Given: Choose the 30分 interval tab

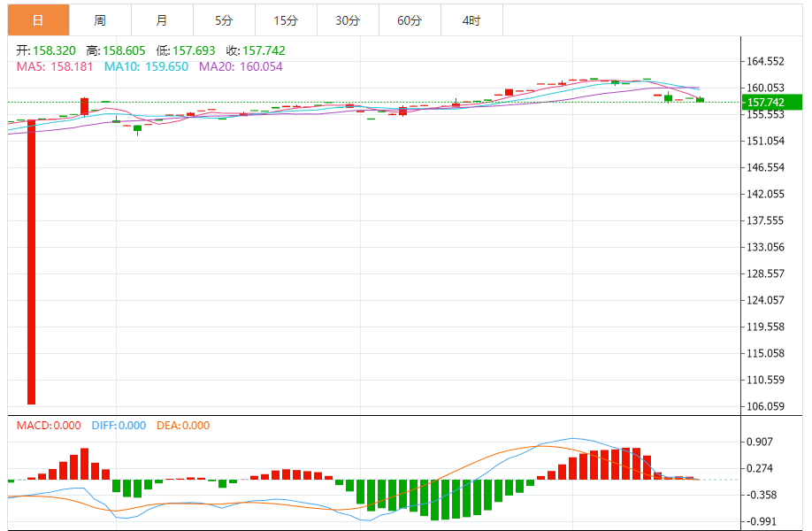Looking at the screenshot, I should (x=348, y=20).
